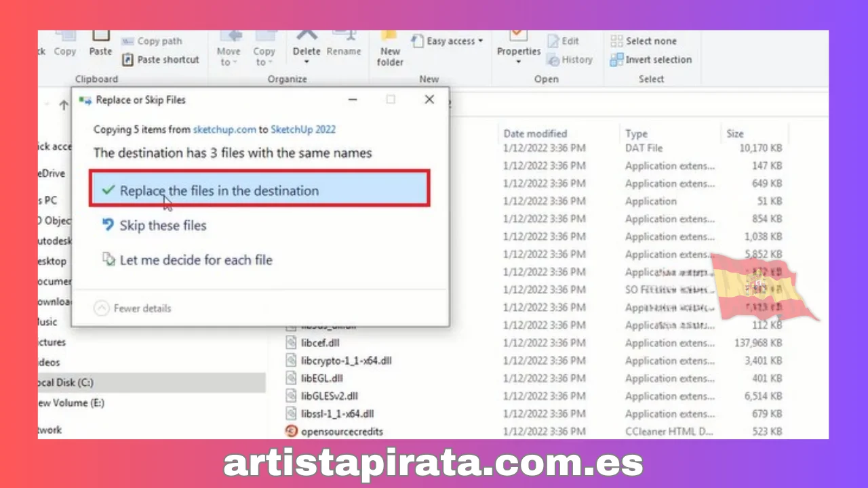
Task: Click the Paste icon in the ribbon
Action: [100, 35]
